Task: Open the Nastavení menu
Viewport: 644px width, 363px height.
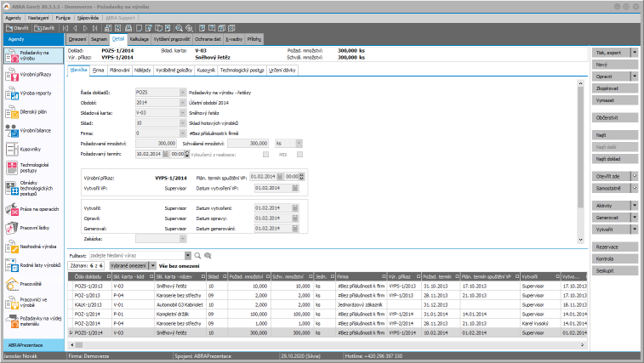Action: click(38, 18)
